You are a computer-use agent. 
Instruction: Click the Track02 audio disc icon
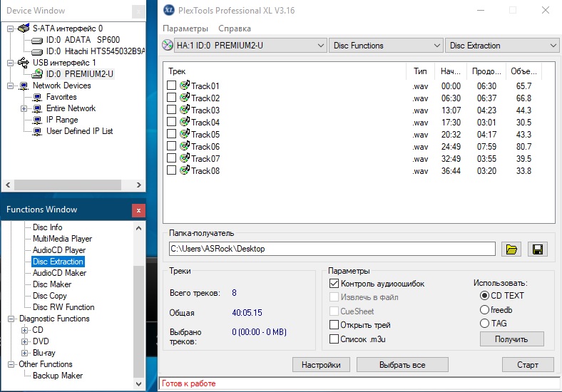(x=185, y=98)
